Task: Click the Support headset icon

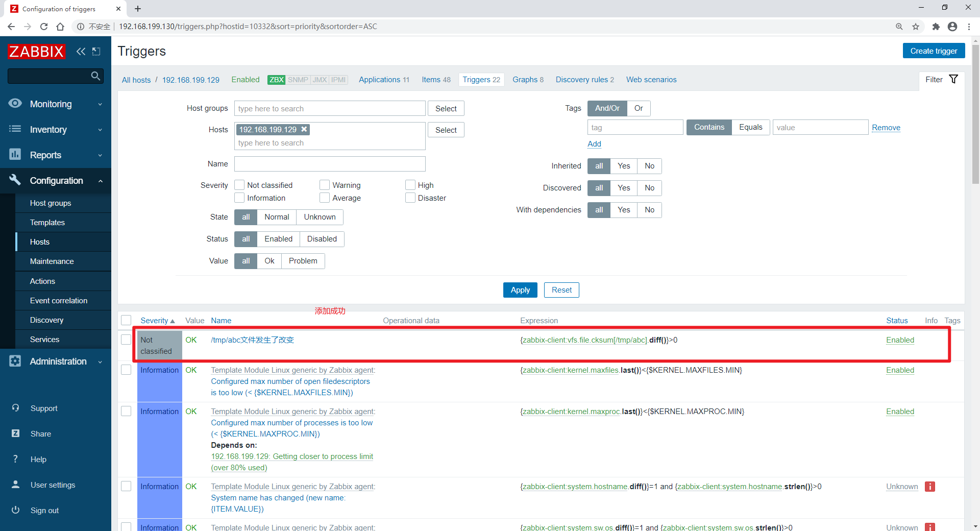Action: [x=15, y=408]
